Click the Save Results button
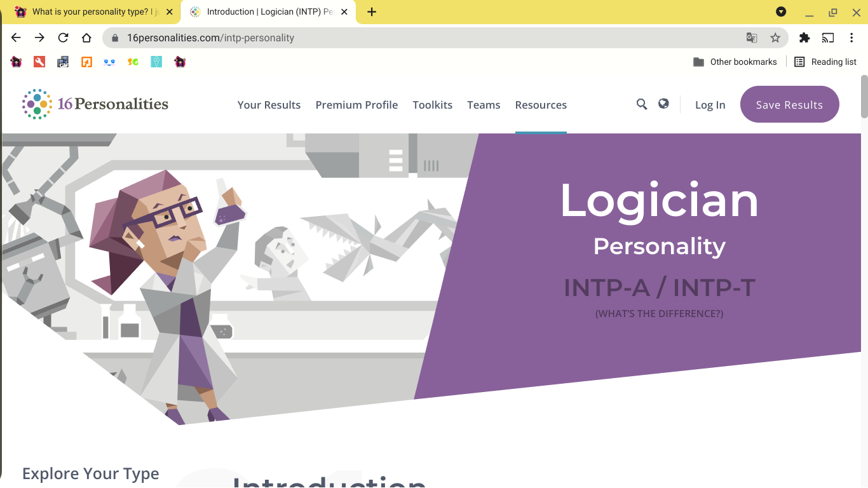This screenshot has width=868, height=488. (x=789, y=104)
